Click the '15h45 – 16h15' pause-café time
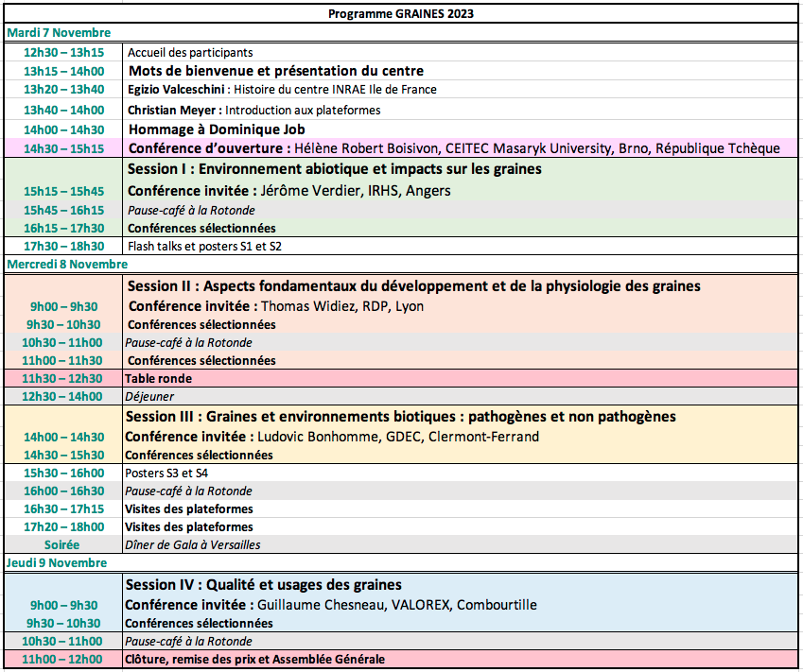Screen dimensions: 803x672 point(63,211)
